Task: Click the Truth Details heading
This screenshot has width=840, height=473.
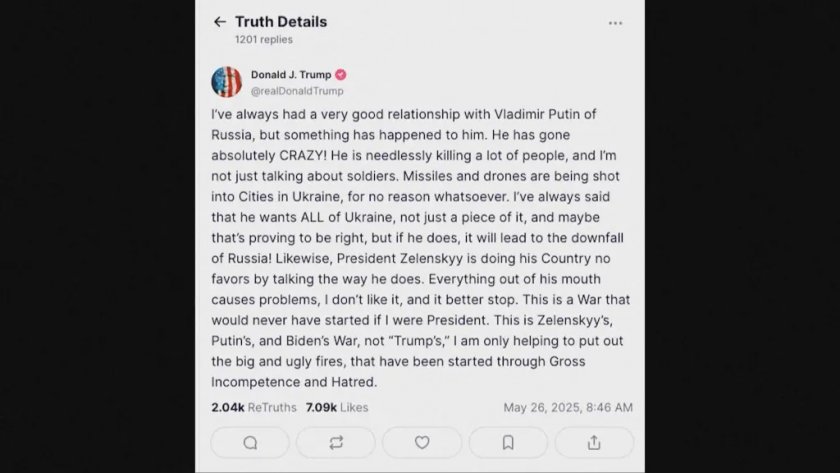Action: coord(281,21)
